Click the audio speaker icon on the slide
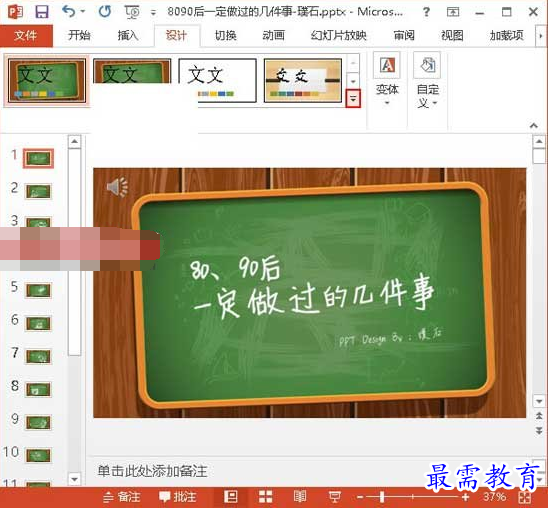This screenshot has width=548, height=508. 117,187
